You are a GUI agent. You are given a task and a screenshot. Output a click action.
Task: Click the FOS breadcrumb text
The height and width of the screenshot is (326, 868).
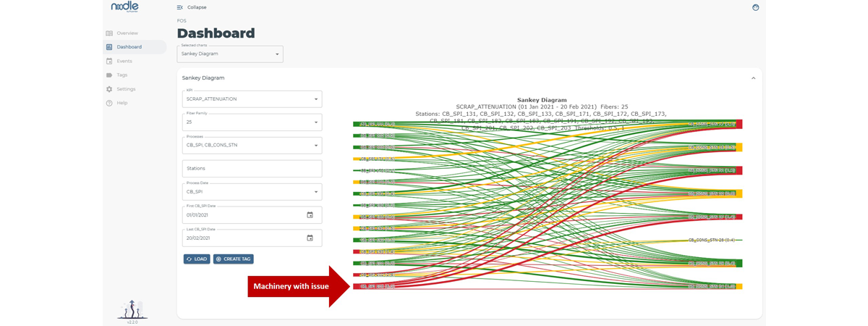click(182, 21)
